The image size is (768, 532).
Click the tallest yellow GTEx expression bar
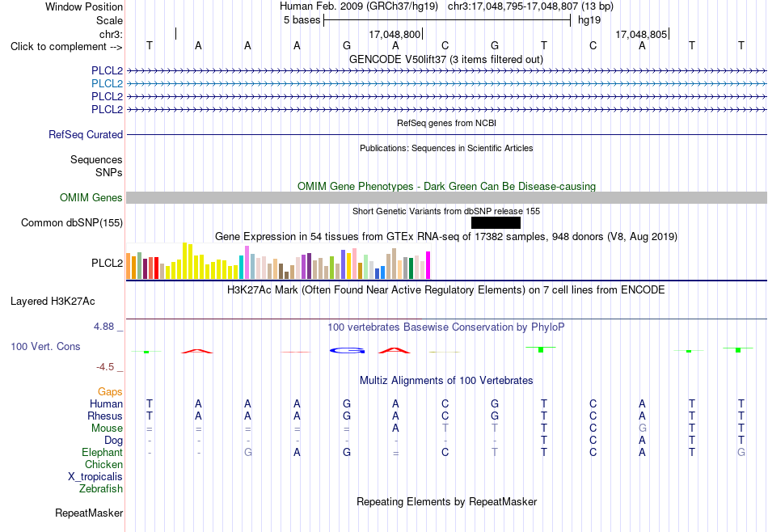(x=184, y=260)
